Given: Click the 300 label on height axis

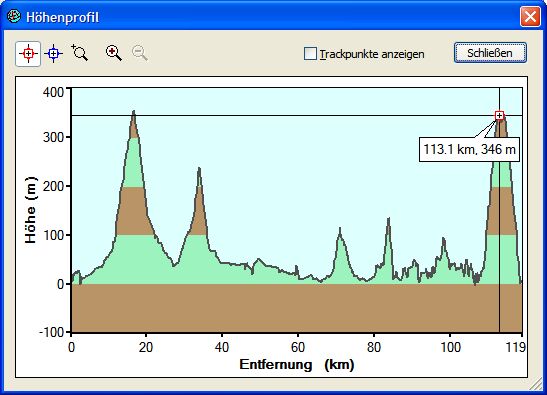Looking at the screenshot, I should [53, 137].
